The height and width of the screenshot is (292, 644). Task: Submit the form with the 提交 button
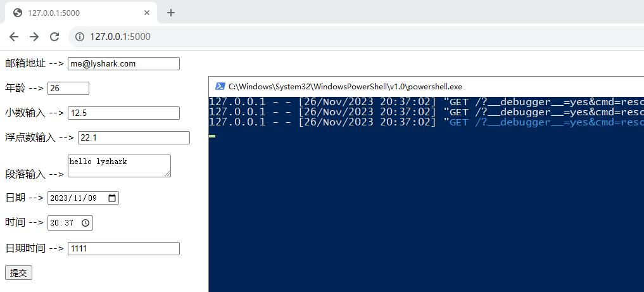coord(18,273)
